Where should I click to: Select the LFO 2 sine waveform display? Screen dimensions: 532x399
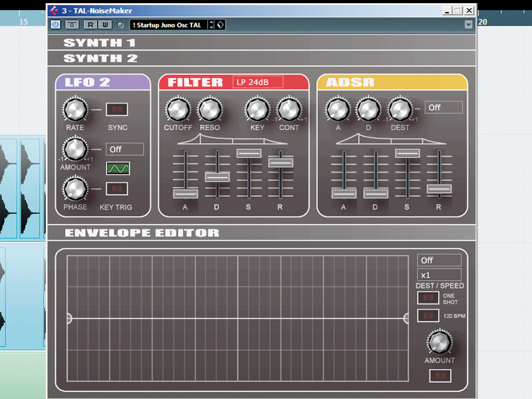click(118, 168)
